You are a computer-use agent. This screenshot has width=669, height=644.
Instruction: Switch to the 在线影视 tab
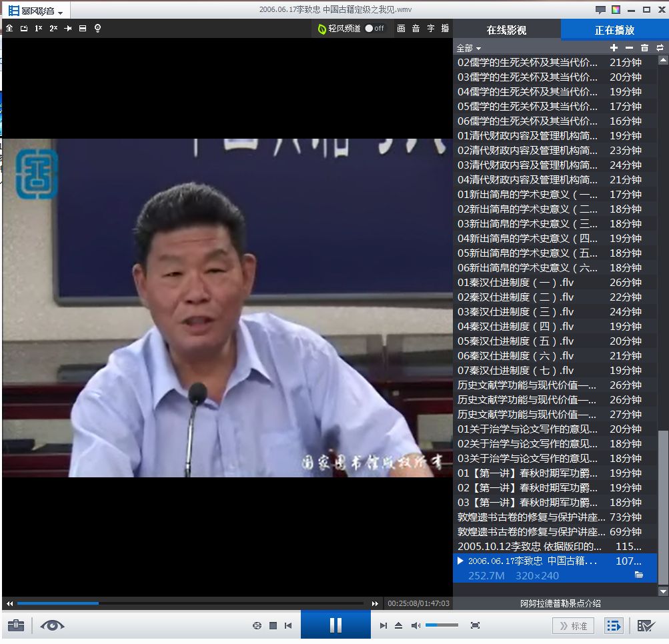(506, 30)
